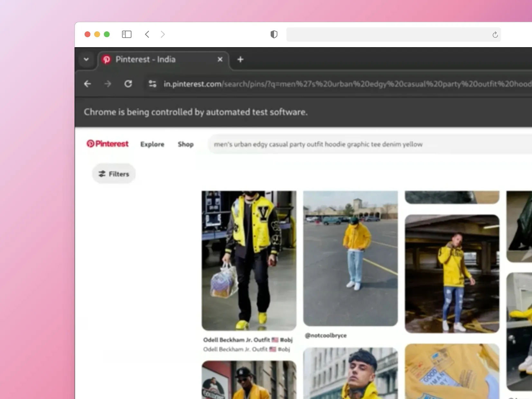532x399 pixels.
Task: Open the Filters button
Action: coord(114,174)
